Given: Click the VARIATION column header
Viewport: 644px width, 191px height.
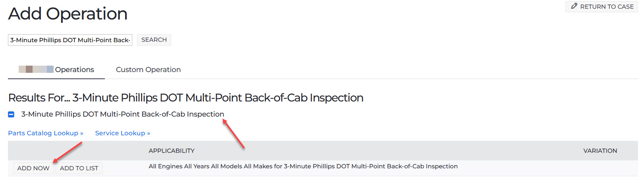Looking at the screenshot, I should click(x=600, y=151).
